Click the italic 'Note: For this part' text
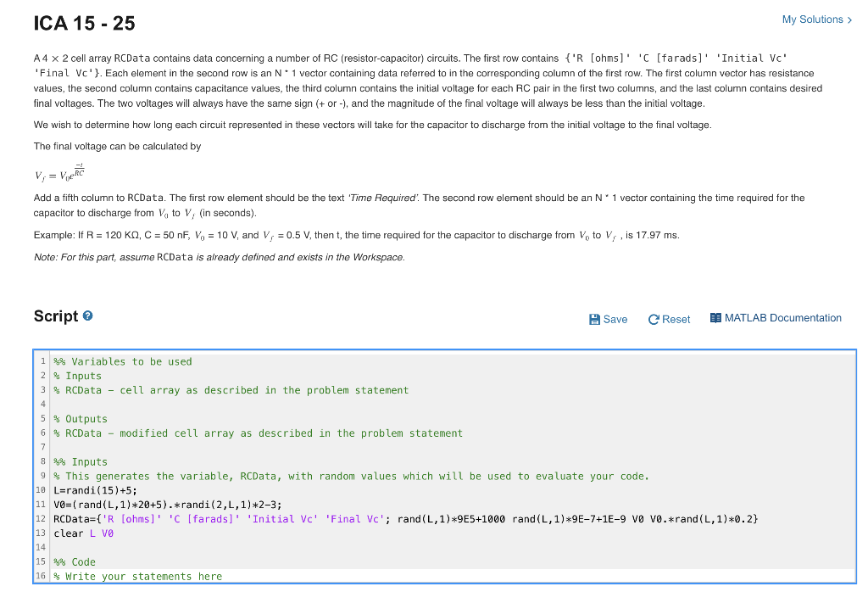The image size is (868, 592). (220, 258)
